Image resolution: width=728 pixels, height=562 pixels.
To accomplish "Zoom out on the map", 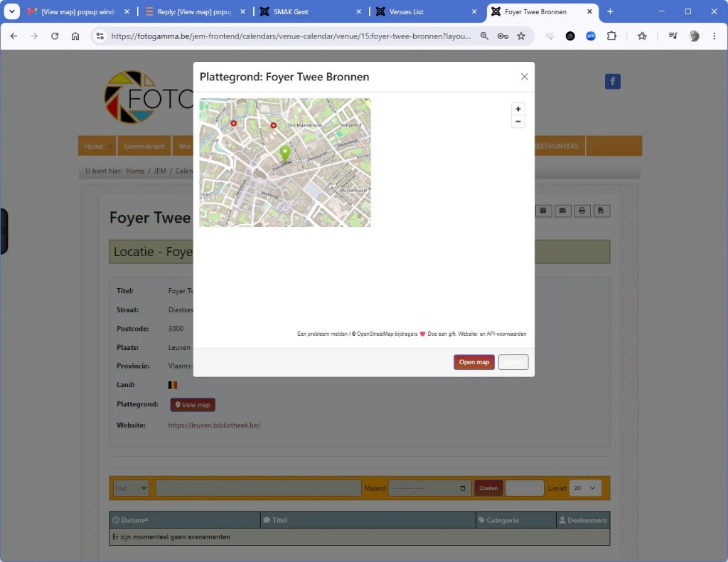I will point(518,122).
